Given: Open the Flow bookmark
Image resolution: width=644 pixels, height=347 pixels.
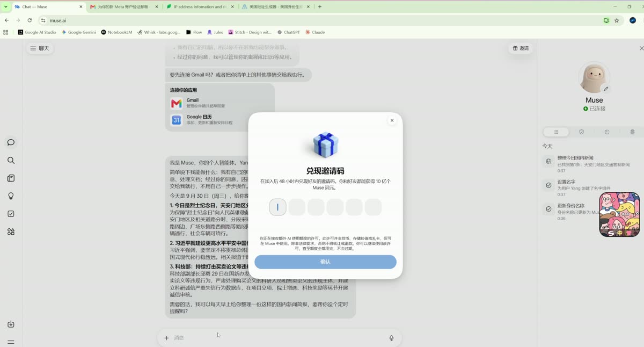Looking at the screenshot, I should (x=194, y=32).
